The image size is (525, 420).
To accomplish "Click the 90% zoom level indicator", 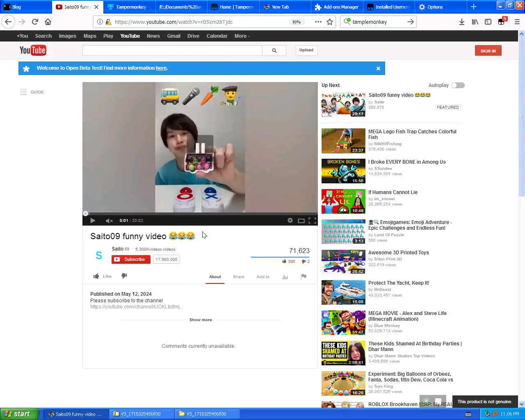I will (297, 22).
